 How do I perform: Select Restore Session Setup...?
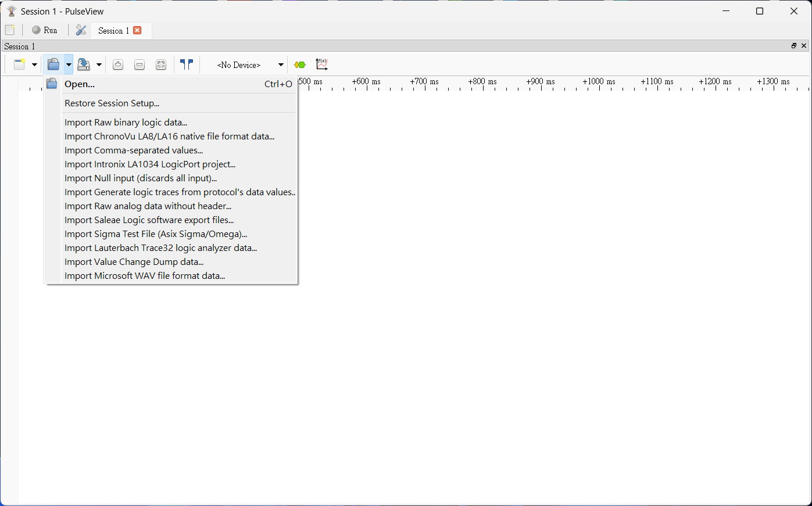(x=171, y=103)
